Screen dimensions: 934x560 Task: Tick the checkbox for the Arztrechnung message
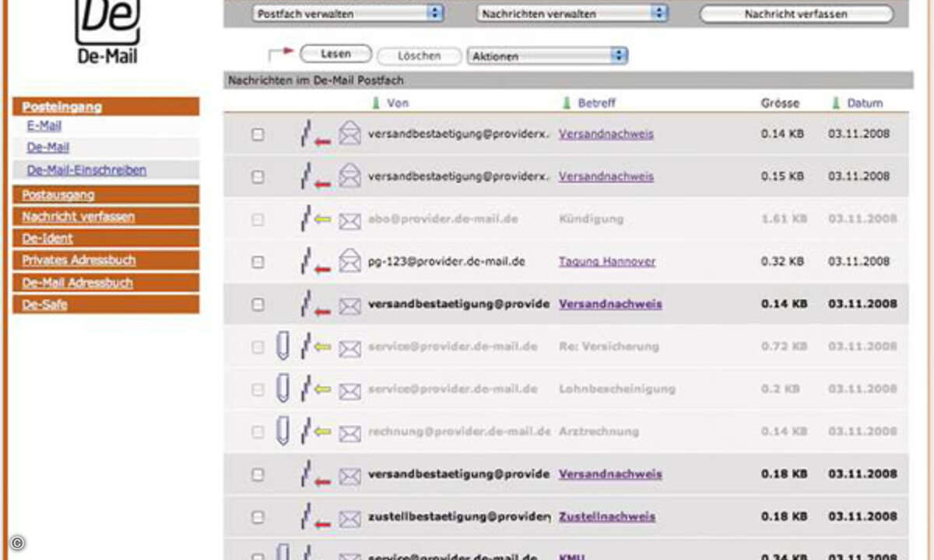[x=258, y=432]
